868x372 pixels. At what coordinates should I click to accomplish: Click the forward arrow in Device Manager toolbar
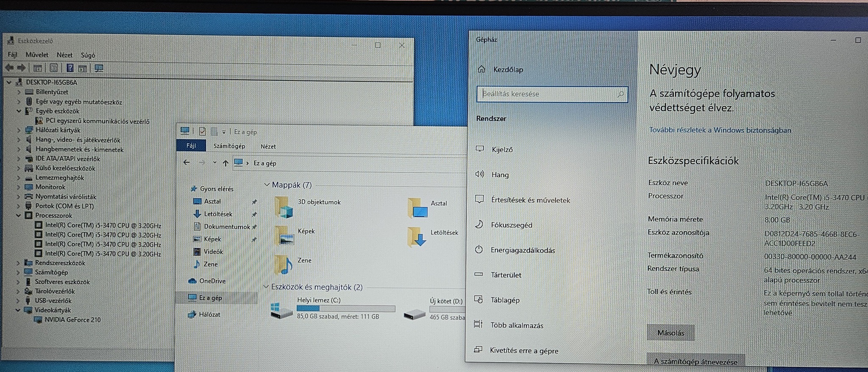point(21,67)
